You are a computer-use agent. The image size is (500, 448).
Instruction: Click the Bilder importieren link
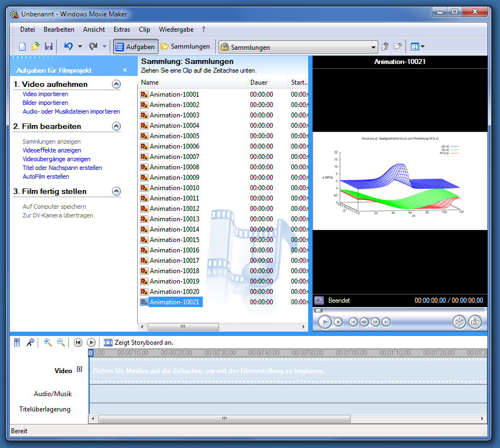[45, 103]
